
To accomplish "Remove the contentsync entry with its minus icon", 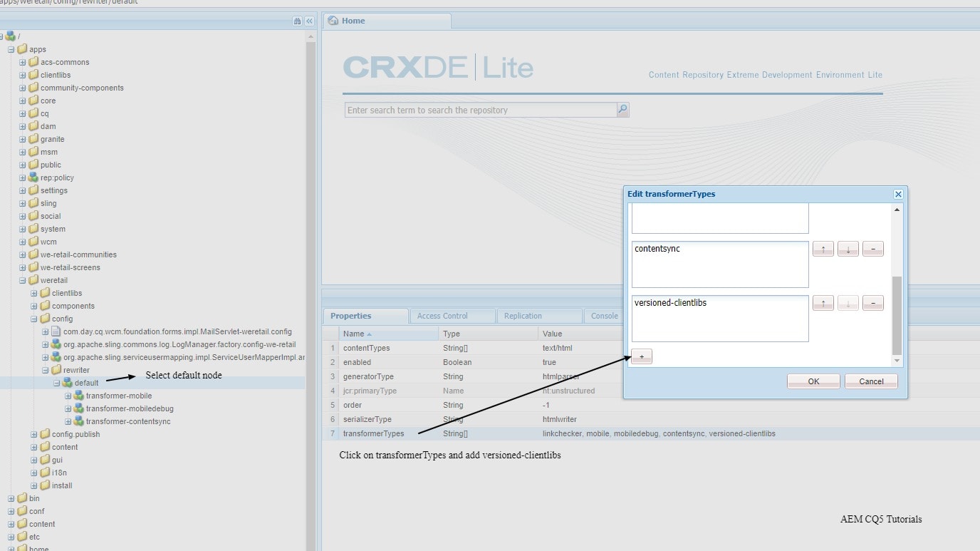I will pyautogui.click(x=872, y=248).
